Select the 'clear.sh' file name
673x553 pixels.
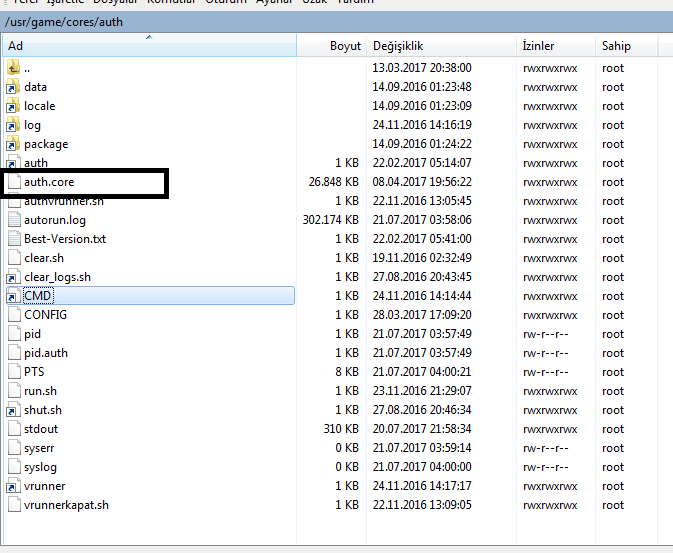pyautogui.click(x=44, y=258)
